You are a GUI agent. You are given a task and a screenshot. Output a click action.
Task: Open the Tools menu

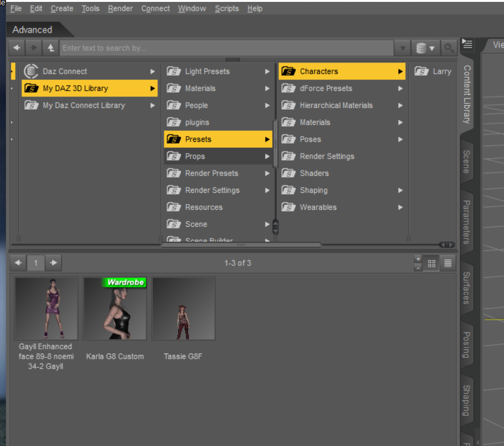tap(90, 8)
